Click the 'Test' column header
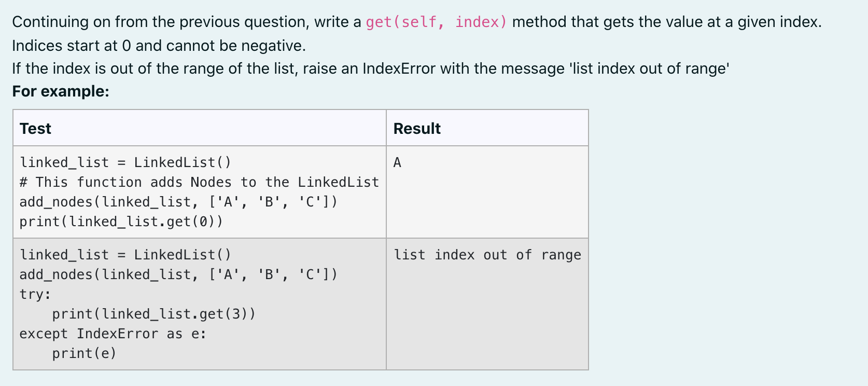868x386 pixels. pos(35,128)
